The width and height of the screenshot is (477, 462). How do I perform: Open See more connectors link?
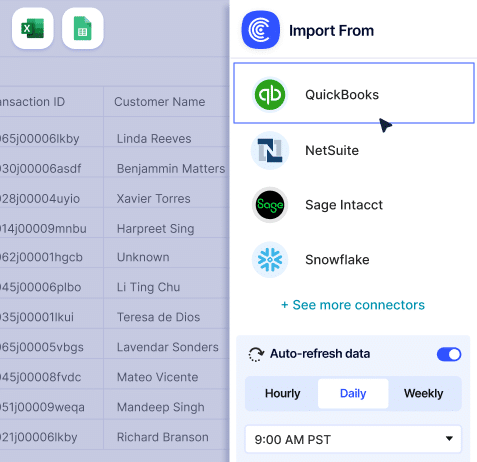pyautogui.click(x=353, y=305)
